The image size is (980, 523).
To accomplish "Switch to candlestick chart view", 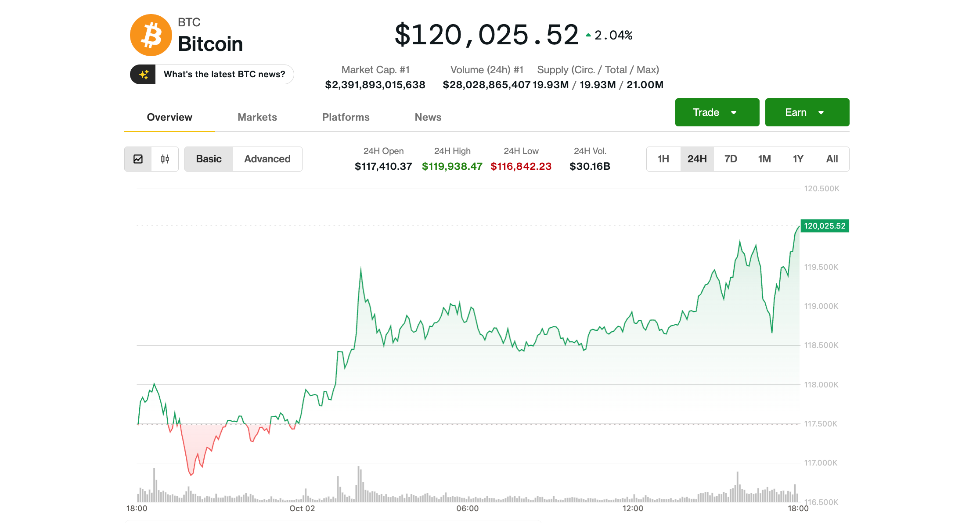I will (165, 159).
